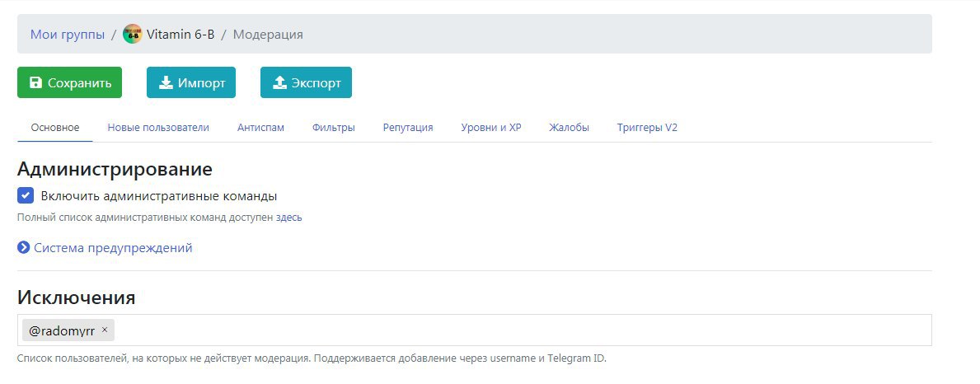Viewport: 980px width, 384px height.
Task: Switch to the Триггеры V2 tab
Action: pyautogui.click(x=647, y=128)
